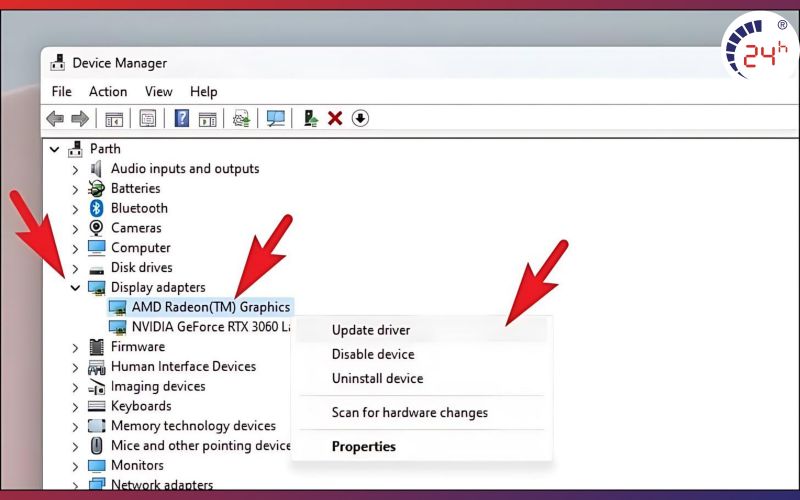Select the Parth root label
Image resolution: width=800 pixels, height=500 pixels.
coord(105,148)
